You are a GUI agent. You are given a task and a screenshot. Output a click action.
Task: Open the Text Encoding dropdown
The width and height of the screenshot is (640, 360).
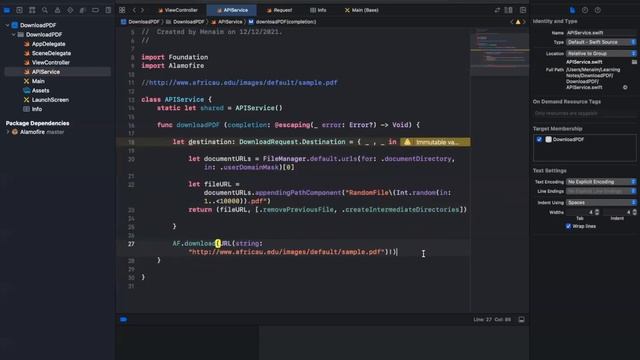coord(601,182)
